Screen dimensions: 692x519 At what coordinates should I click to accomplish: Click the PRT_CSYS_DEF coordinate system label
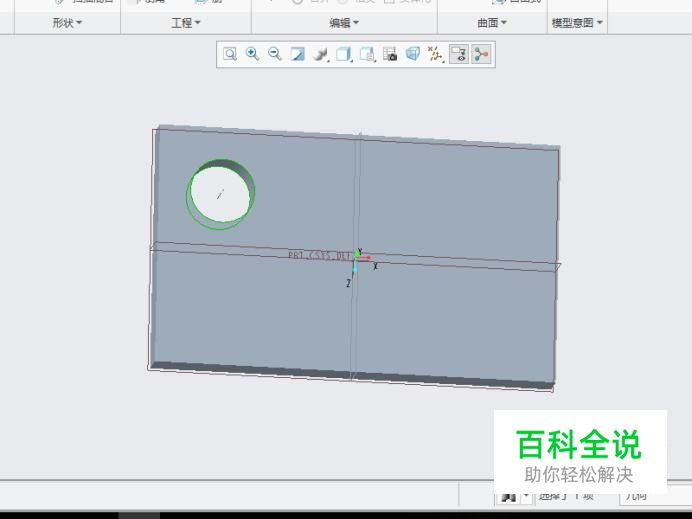(x=319, y=256)
